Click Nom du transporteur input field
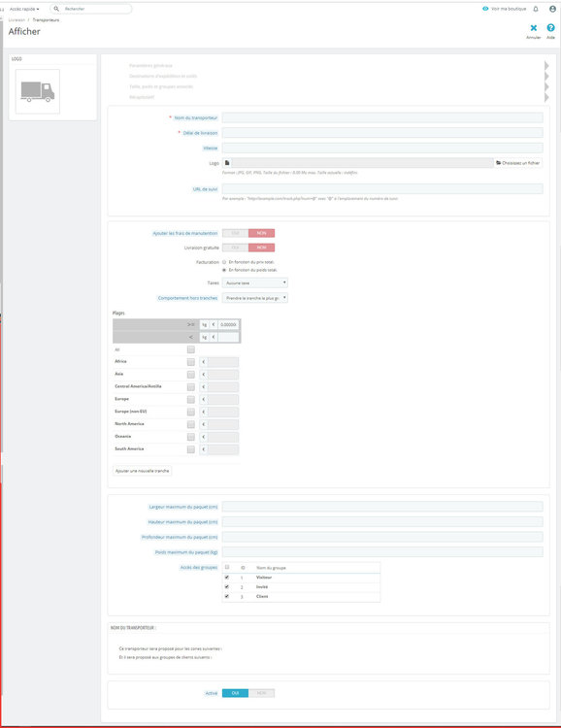 pos(382,117)
